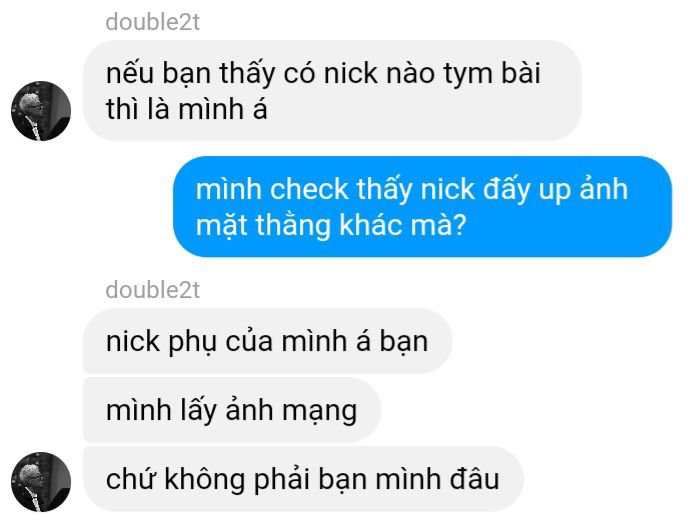Click the text line 'thì là mình á'
The image size is (692, 525).
(x=186, y=109)
